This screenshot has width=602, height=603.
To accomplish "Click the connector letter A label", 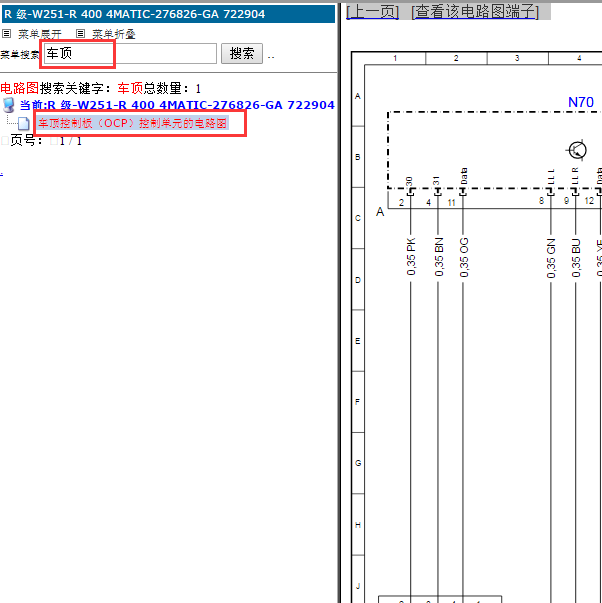I will [x=380, y=212].
